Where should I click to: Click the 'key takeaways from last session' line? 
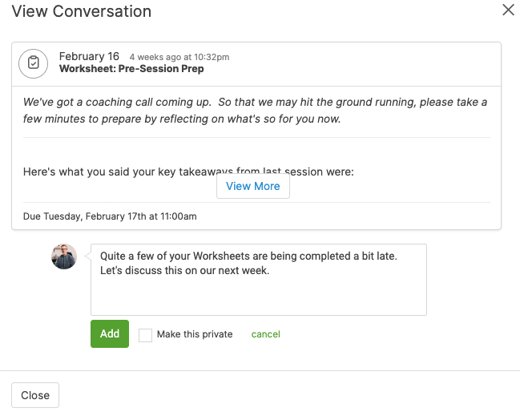pyautogui.click(x=187, y=172)
